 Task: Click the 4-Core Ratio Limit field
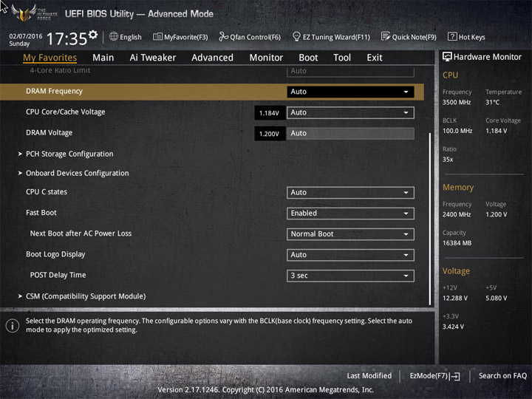[350, 71]
